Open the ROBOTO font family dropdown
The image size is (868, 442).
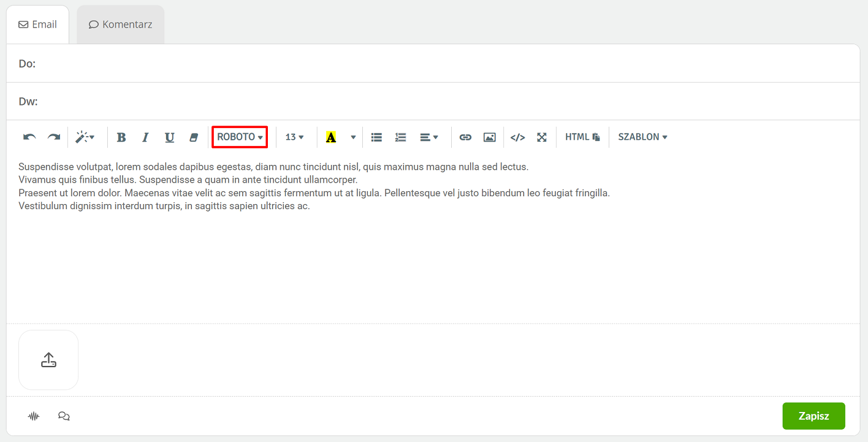[x=240, y=137]
